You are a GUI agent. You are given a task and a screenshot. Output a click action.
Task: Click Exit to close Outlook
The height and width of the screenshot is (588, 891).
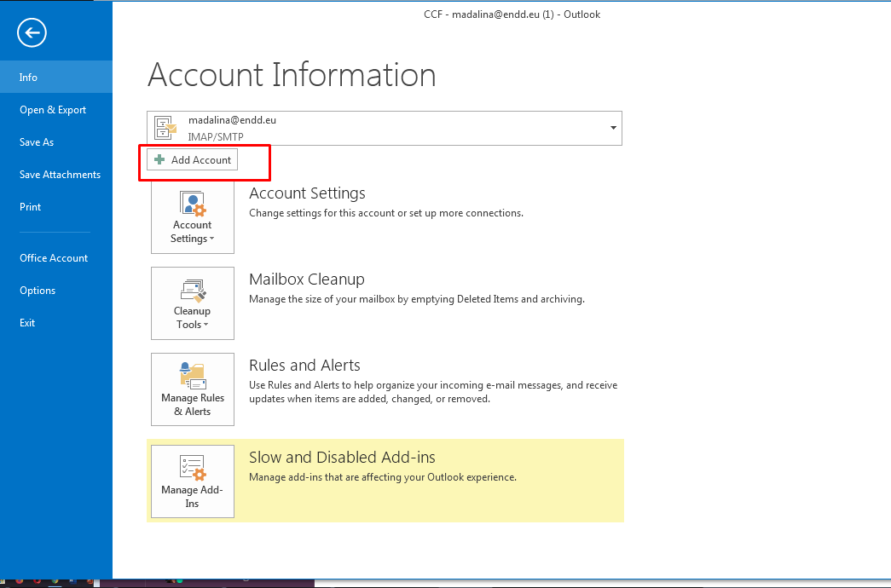pyautogui.click(x=27, y=323)
